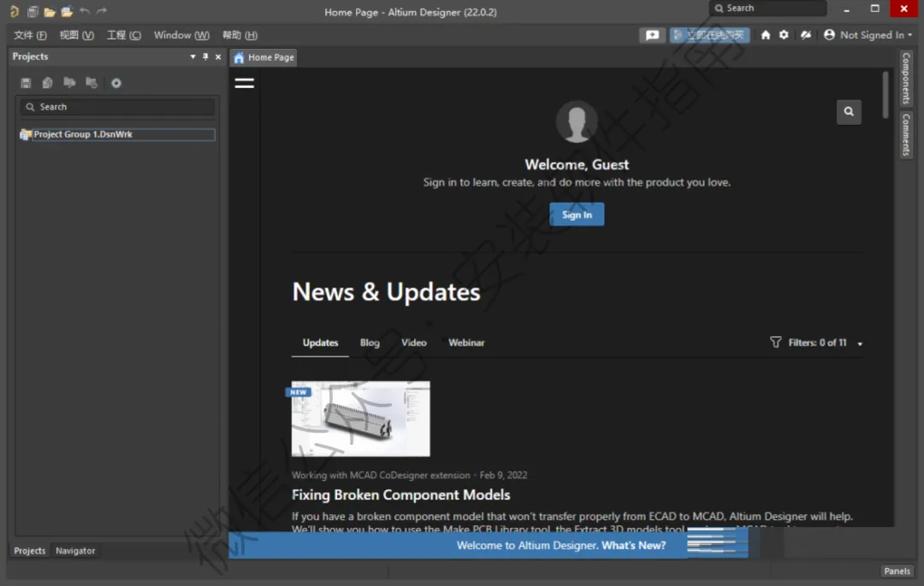Go to Home via house icon
The height and width of the screenshot is (586, 924).
coord(766,35)
